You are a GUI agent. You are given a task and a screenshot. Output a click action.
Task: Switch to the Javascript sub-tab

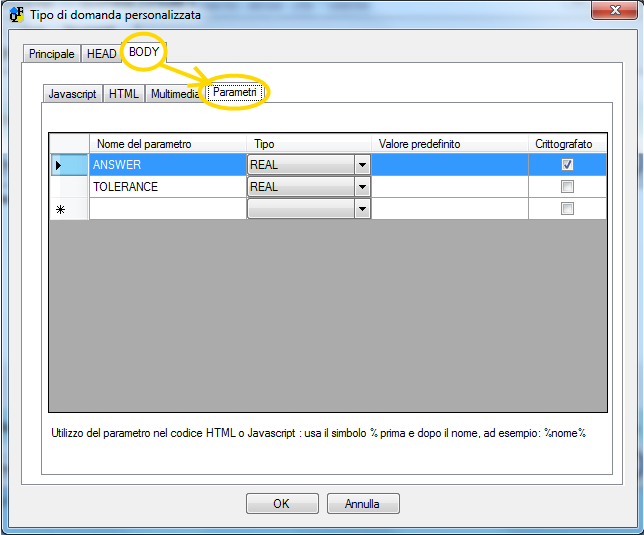[72, 94]
